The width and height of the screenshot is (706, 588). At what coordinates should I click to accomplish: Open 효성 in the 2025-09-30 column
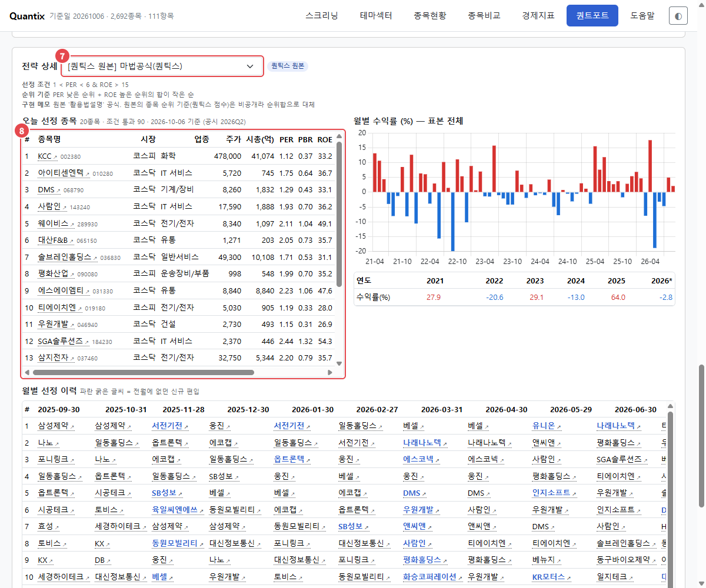click(49, 527)
